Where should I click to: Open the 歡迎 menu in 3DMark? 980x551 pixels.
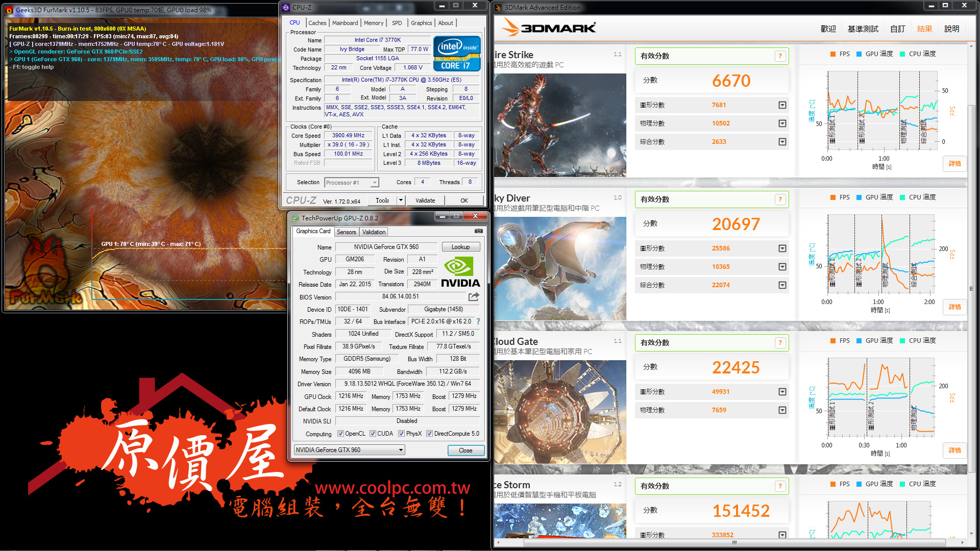(828, 29)
